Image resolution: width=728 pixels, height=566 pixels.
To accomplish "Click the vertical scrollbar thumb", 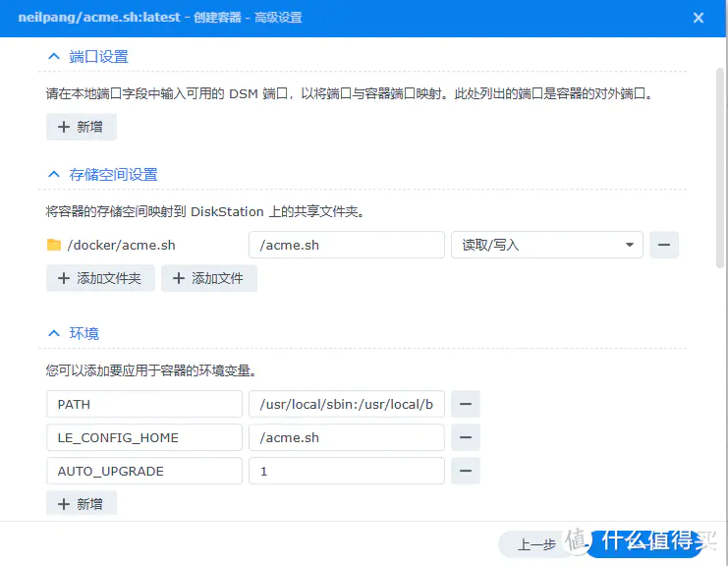I will (719, 168).
